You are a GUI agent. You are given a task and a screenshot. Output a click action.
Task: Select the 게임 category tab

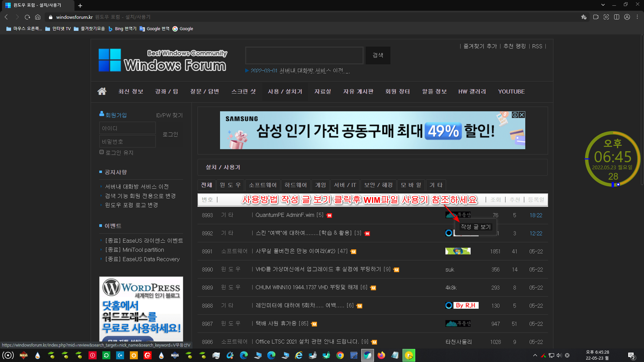point(320,185)
